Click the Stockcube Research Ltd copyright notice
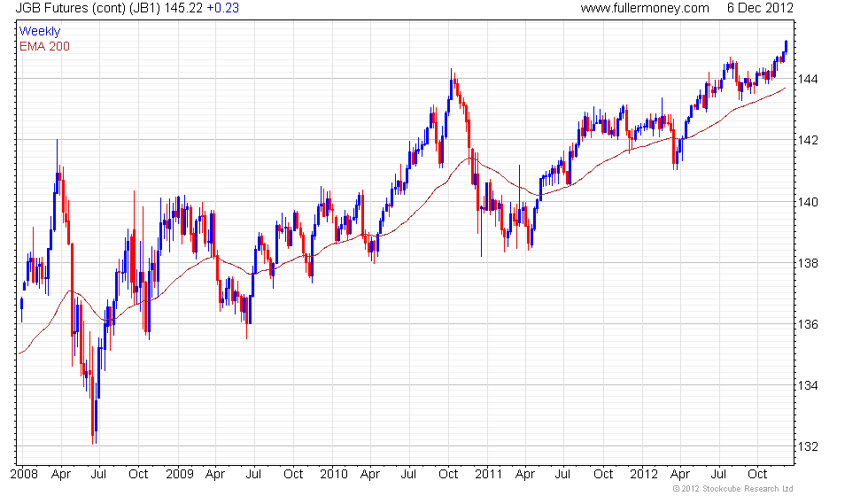This screenshot has width=868, height=496. (x=732, y=488)
